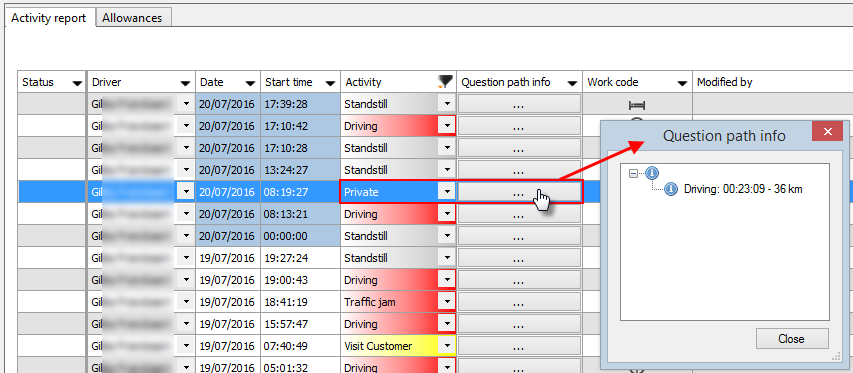
Task: Click start time cell 15:57:47
Action: click(x=300, y=324)
